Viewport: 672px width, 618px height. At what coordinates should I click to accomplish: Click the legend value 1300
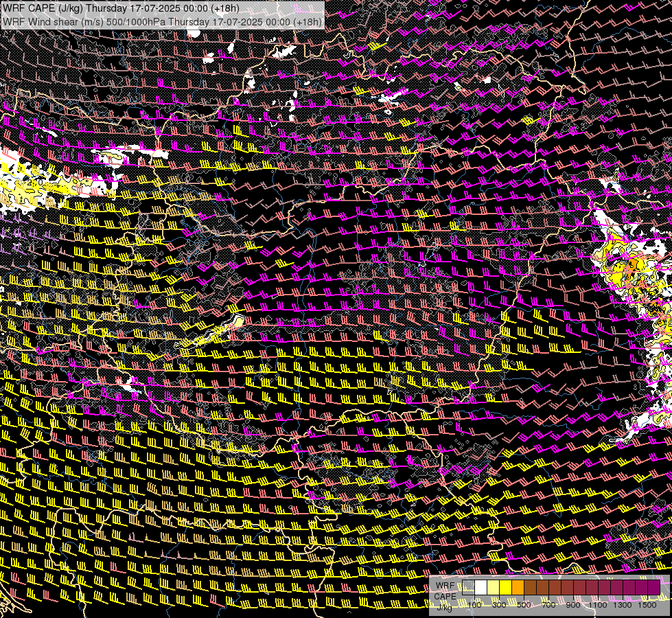point(623,605)
